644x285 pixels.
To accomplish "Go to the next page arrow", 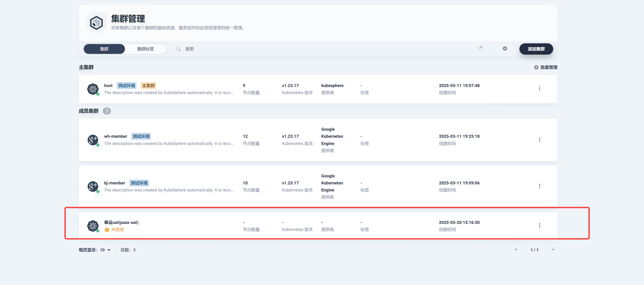I will point(552,250).
